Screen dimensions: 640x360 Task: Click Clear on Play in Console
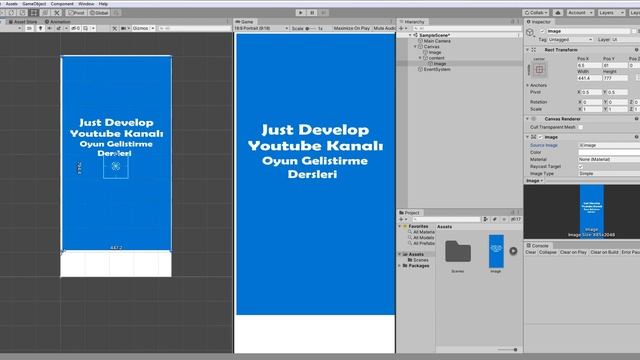pyautogui.click(x=573, y=252)
